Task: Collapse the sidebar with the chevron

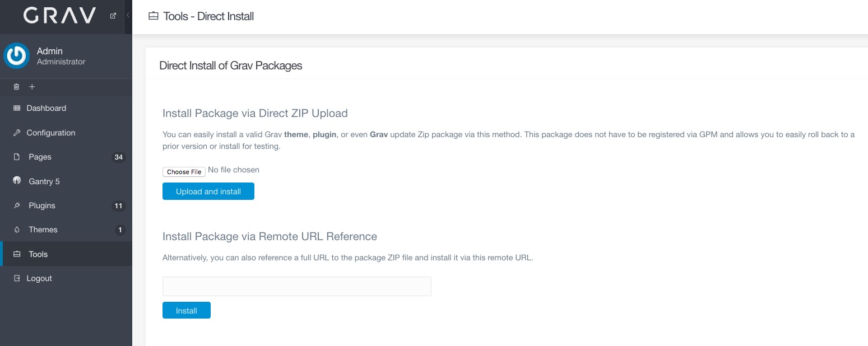Action: click(x=128, y=16)
